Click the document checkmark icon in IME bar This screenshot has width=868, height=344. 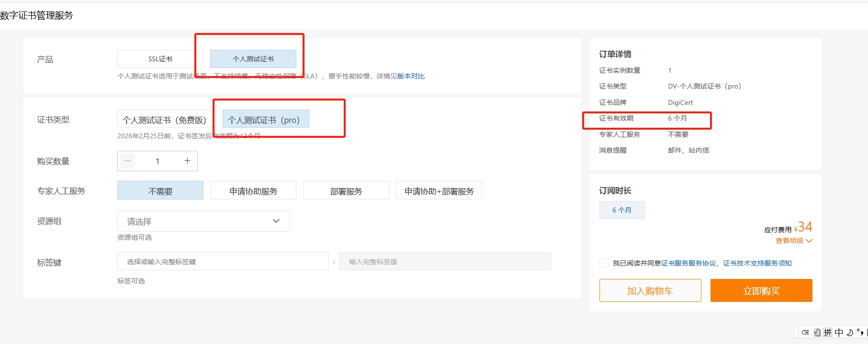[x=817, y=333]
